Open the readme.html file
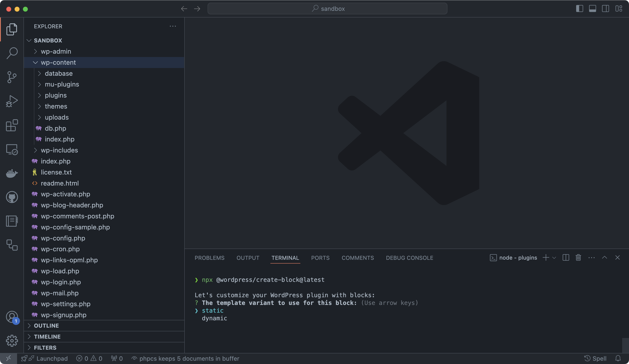This screenshot has width=629, height=364. coord(104,183)
